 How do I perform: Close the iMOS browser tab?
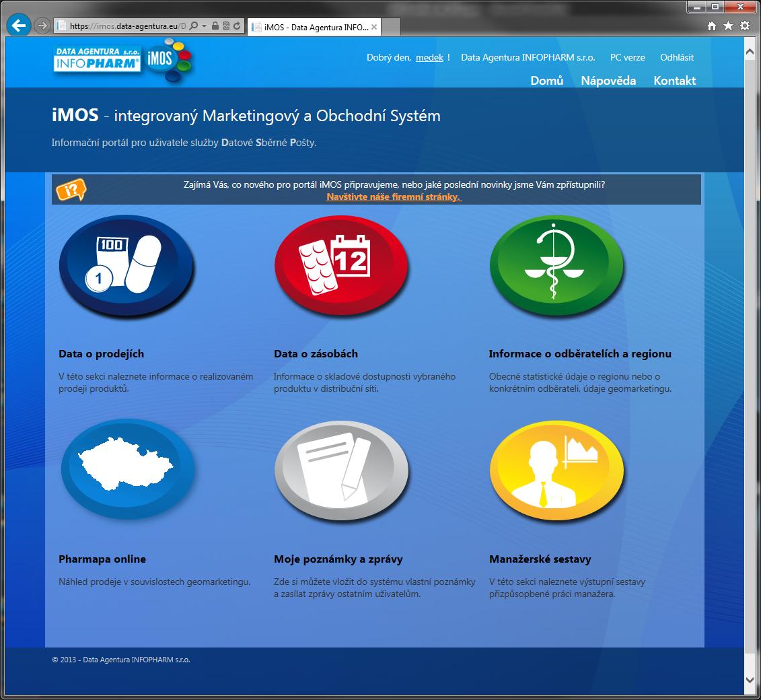tap(373, 27)
